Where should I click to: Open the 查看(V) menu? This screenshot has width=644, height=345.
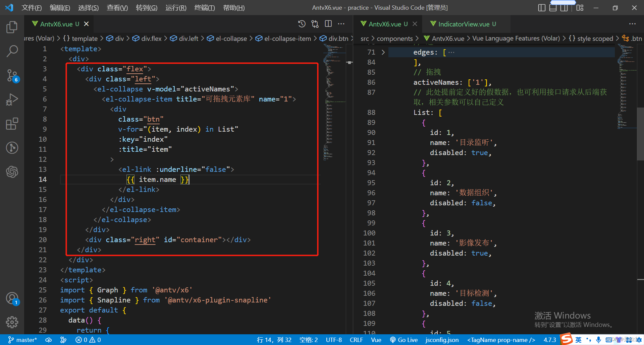pos(117,8)
